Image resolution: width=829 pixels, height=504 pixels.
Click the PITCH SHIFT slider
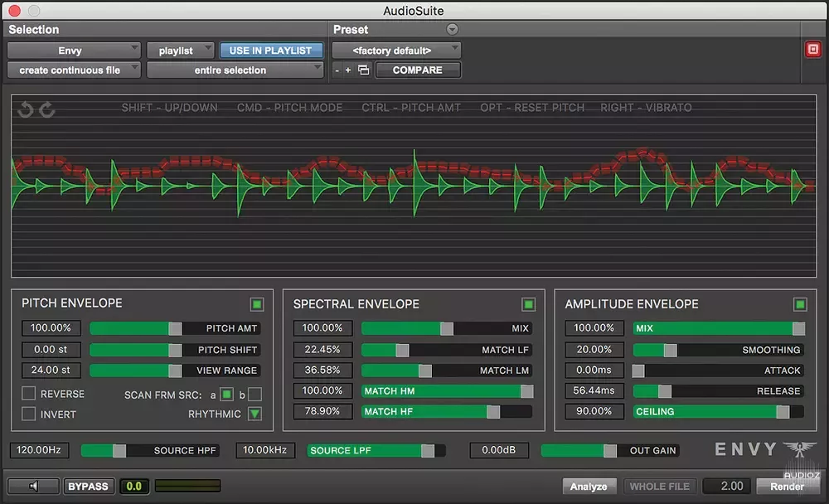[175, 350]
